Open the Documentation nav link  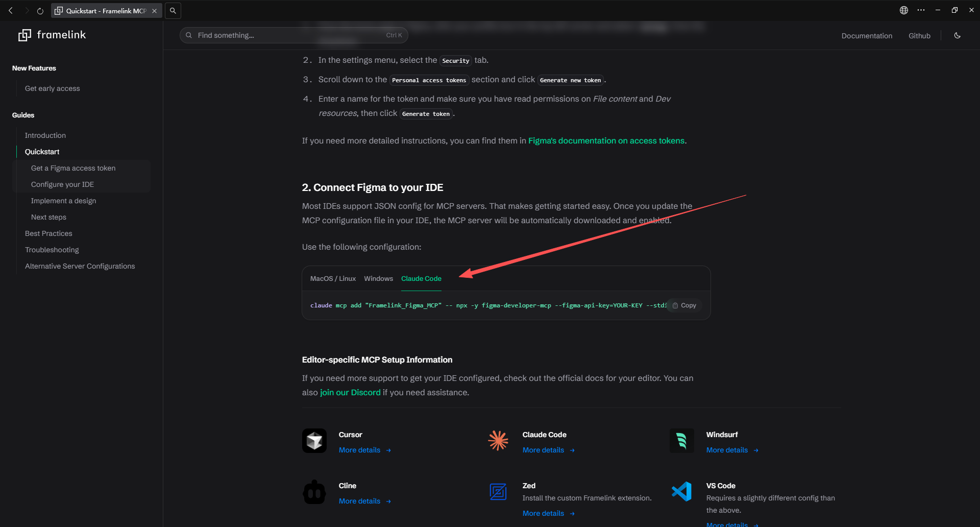[867, 36]
